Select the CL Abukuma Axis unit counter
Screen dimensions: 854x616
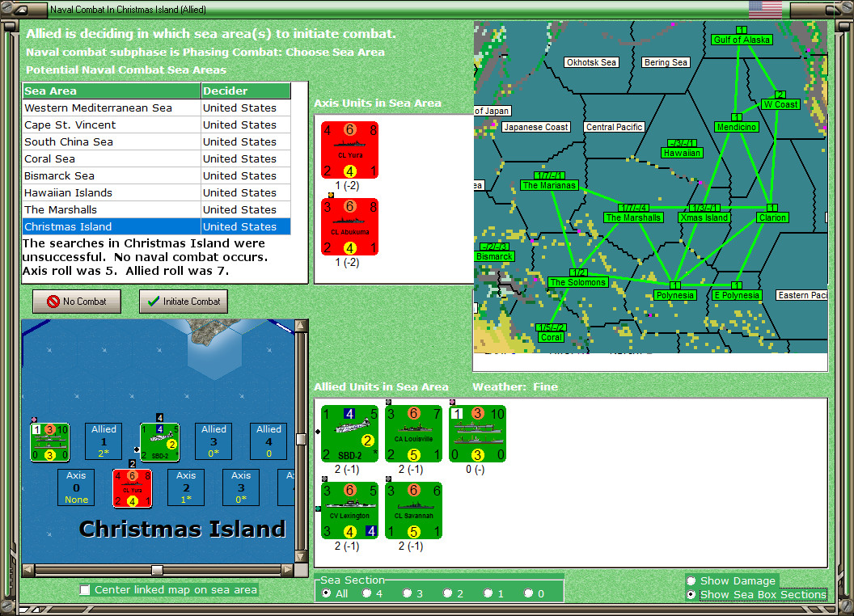[x=349, y=226]
